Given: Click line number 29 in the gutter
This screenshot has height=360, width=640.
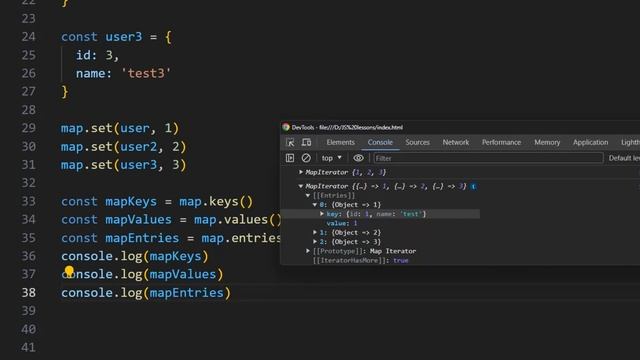Looking at the screenshot, I should tap(28, 128).
